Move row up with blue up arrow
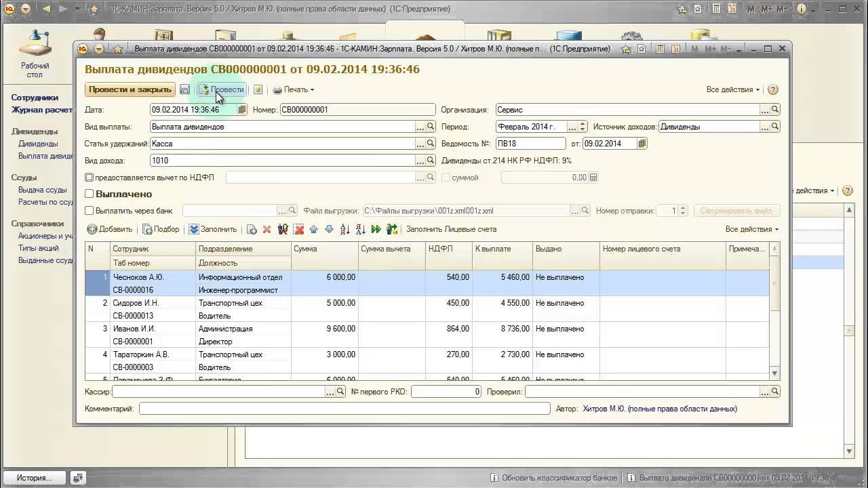Image resolution: width=868 pixels, height=488 pixels. click(313, 229)
